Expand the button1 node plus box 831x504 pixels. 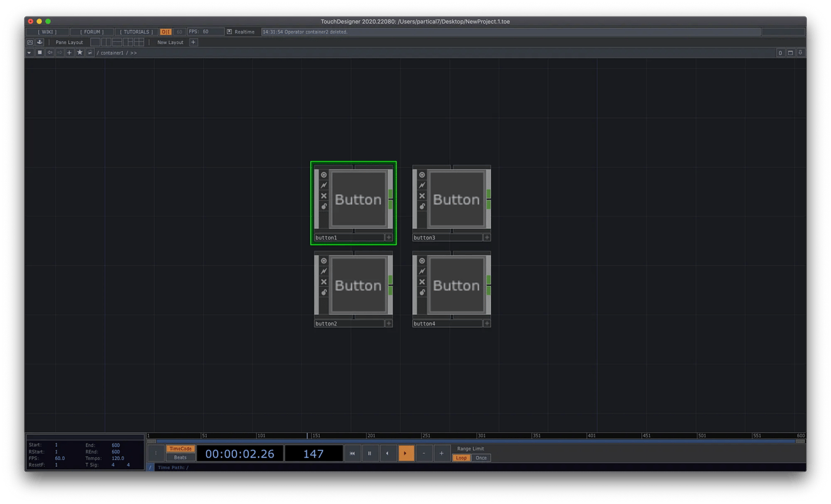pos(389,238)
